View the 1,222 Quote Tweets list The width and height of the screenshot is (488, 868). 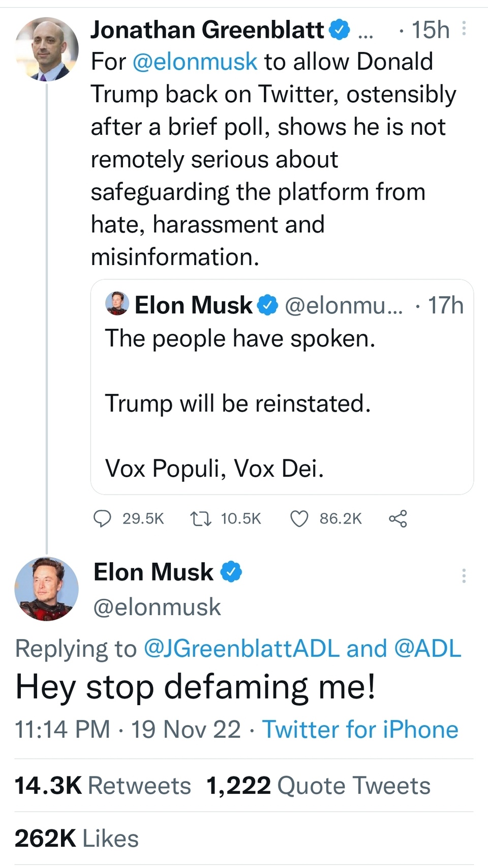point(318,786)
